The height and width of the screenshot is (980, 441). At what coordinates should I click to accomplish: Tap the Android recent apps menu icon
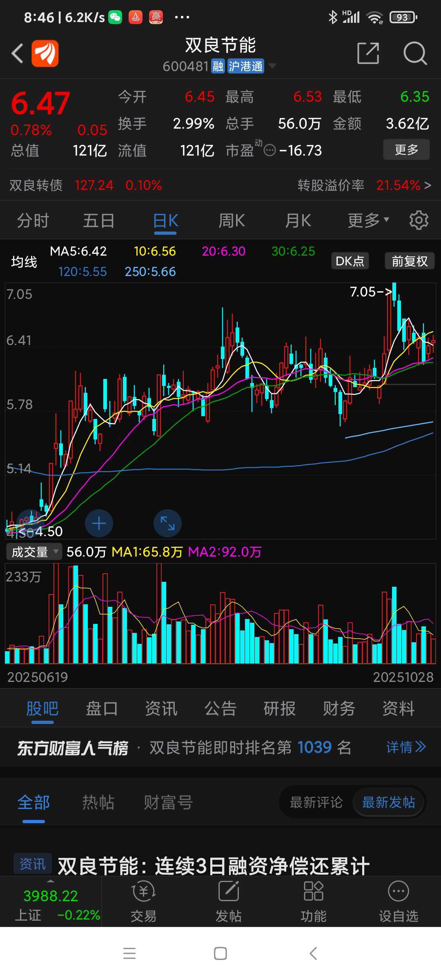(129, 953)
